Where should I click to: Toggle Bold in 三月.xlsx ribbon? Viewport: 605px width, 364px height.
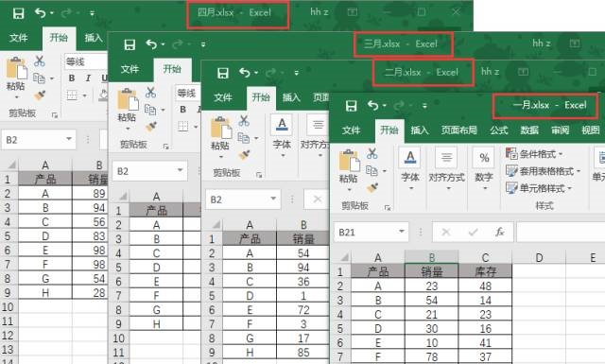pyautogui.click(x=182, y=110)
